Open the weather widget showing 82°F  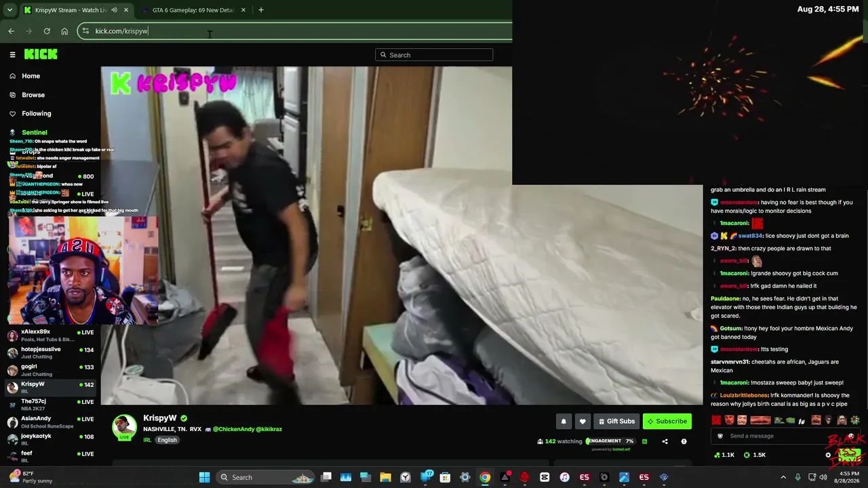(31, 477)
